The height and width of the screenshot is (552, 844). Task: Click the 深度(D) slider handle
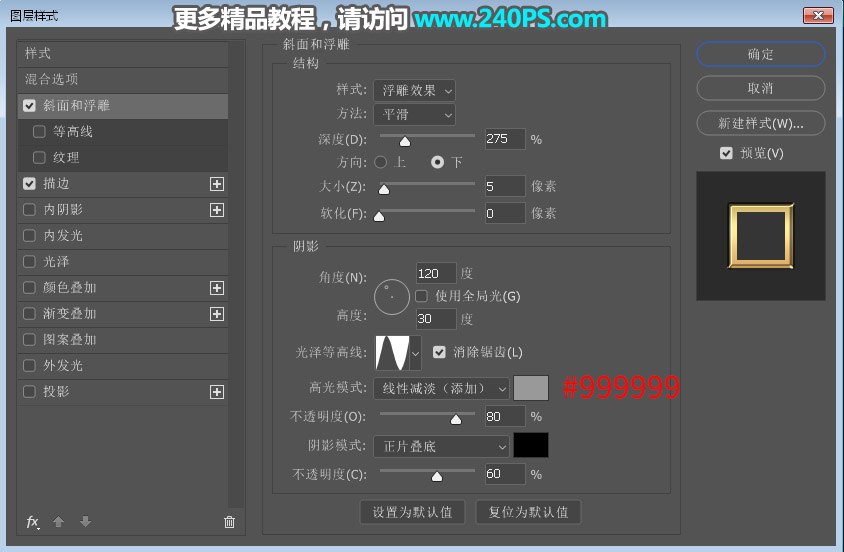coord(405,141)
